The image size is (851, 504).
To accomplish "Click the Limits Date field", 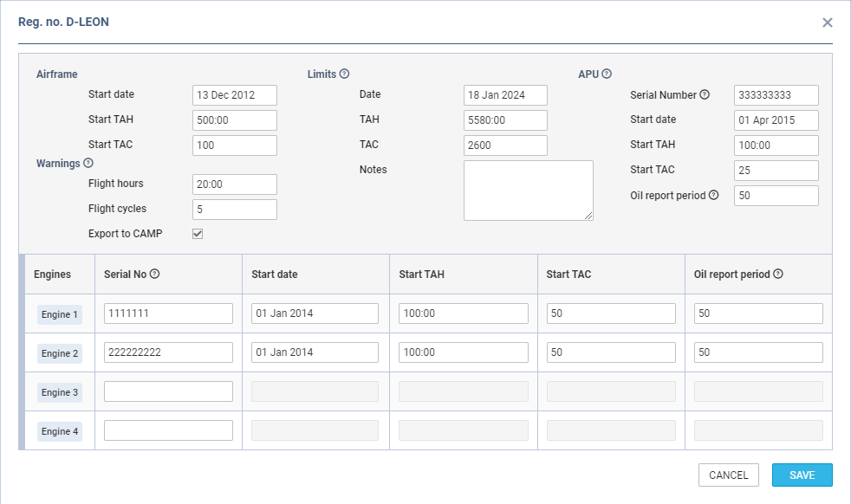I will 505,95.
